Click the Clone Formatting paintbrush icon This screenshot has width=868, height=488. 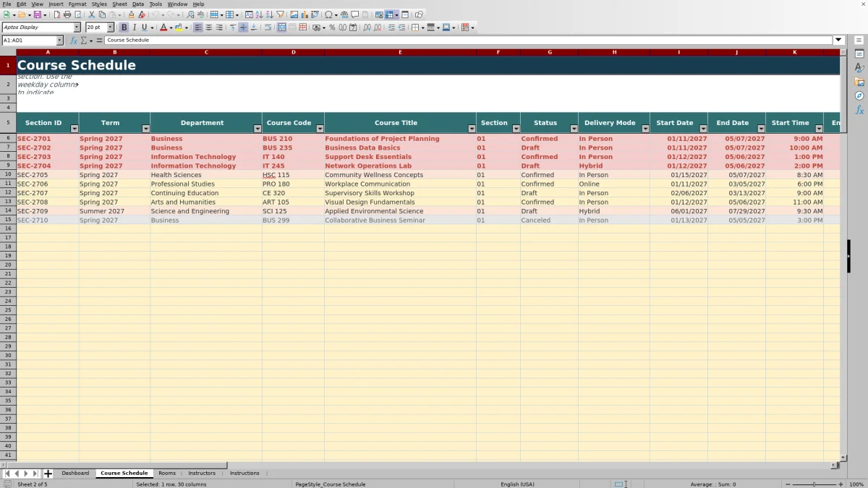pyautogui.click(x=131, y=14)
